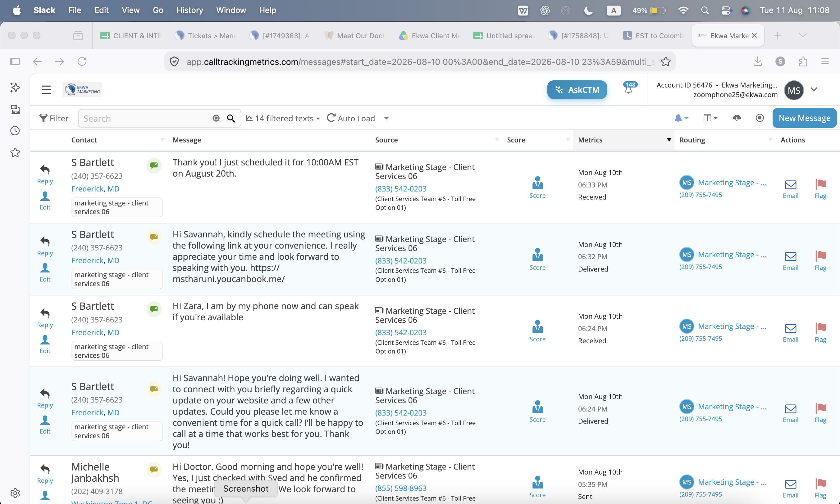This screenshot has height=504, width=840.
Task: Reload the page
Action: coord(82,61)
